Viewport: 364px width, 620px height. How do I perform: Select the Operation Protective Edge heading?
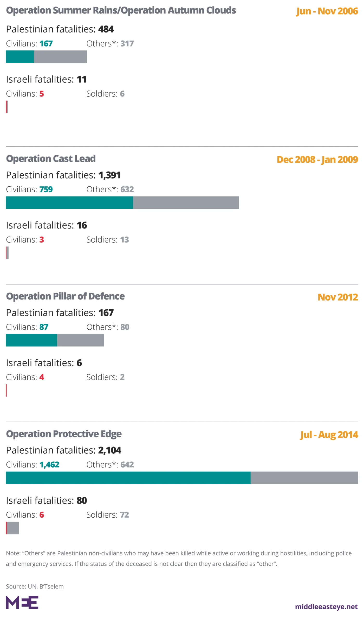point(64,434)
